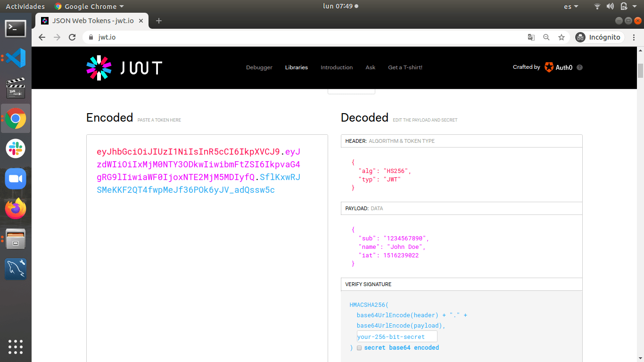Viewport: 644px width, 362px height.
Task: Bookmark page using the star icon
Action: (x=561, y=37)
